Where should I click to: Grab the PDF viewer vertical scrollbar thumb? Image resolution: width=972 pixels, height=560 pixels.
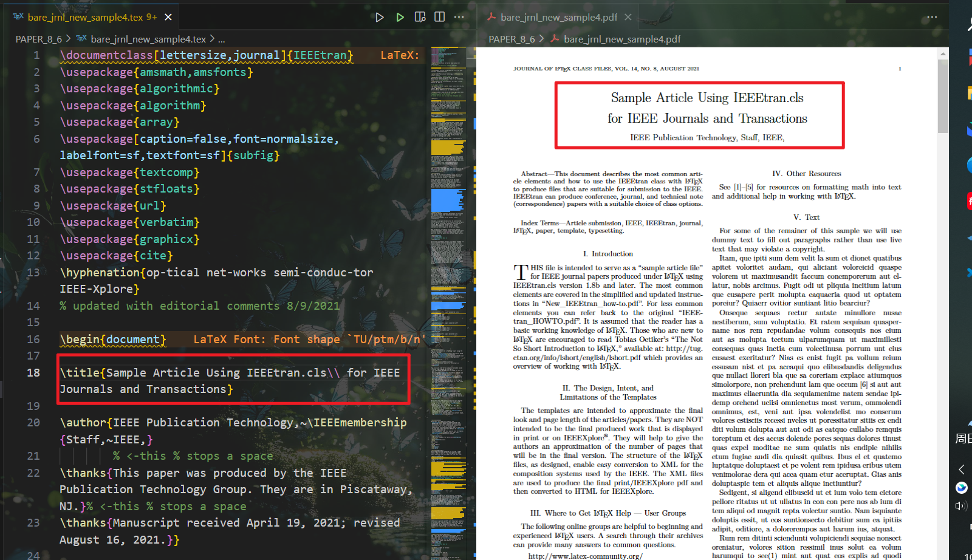[x=943, y=96]
